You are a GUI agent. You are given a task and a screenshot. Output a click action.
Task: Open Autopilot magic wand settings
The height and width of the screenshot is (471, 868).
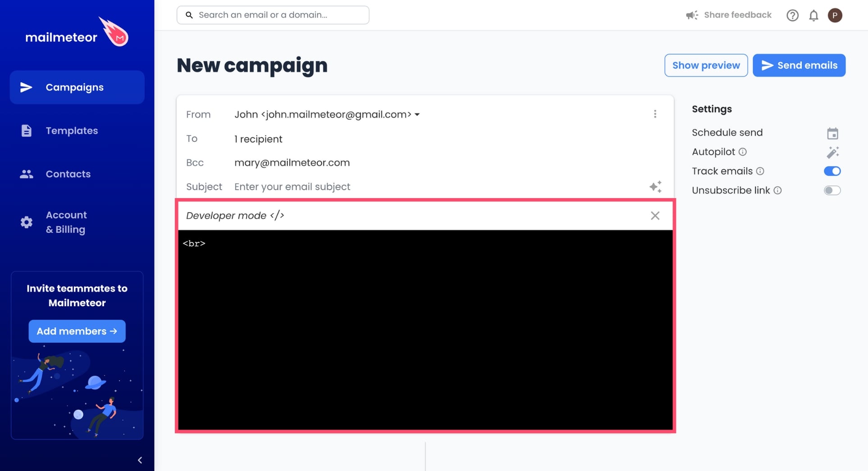tap(832, 152)
